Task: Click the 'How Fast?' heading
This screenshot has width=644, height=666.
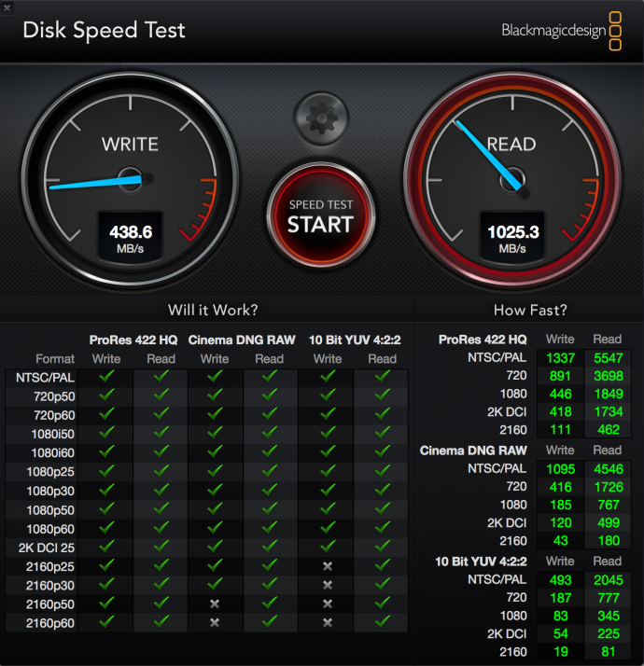Action: (x=530, y=310)
